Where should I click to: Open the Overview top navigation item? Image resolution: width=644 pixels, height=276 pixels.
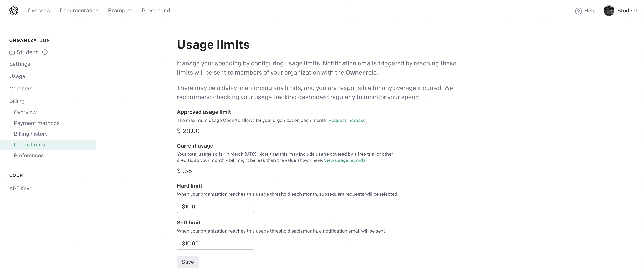[39, 11]
